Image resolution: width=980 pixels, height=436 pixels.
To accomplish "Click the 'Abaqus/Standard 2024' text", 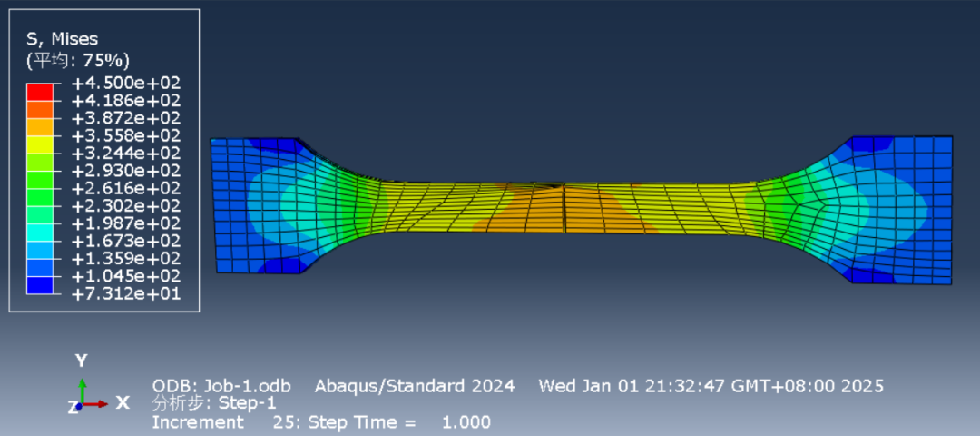I will coord(415,386).
